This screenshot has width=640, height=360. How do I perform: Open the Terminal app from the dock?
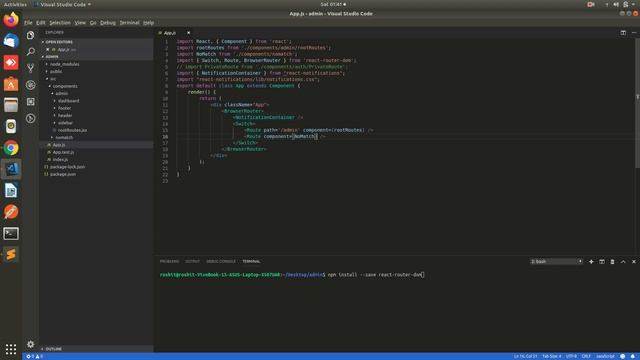point(11,233)
